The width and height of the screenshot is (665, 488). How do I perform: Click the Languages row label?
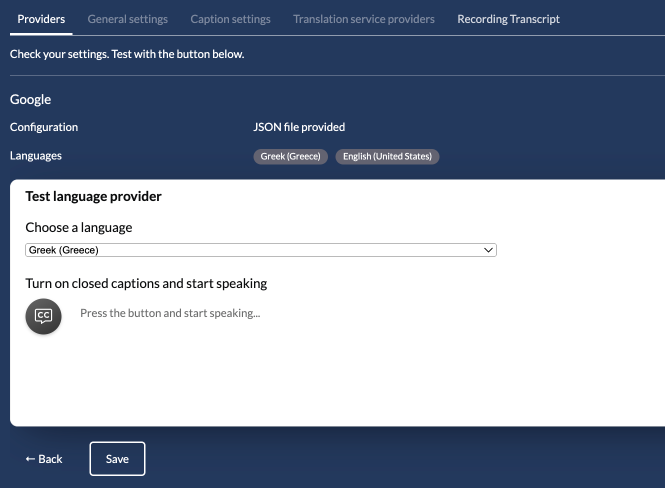36,156
